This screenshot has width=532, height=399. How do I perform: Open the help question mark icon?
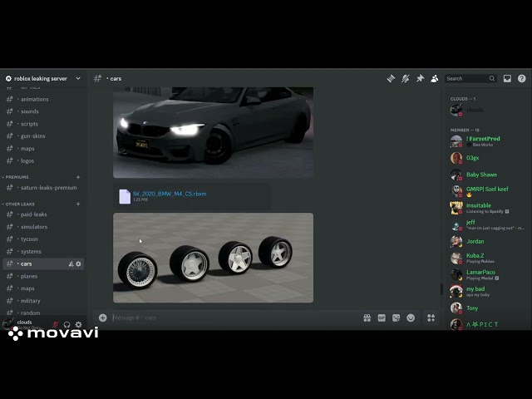[521, 78]
